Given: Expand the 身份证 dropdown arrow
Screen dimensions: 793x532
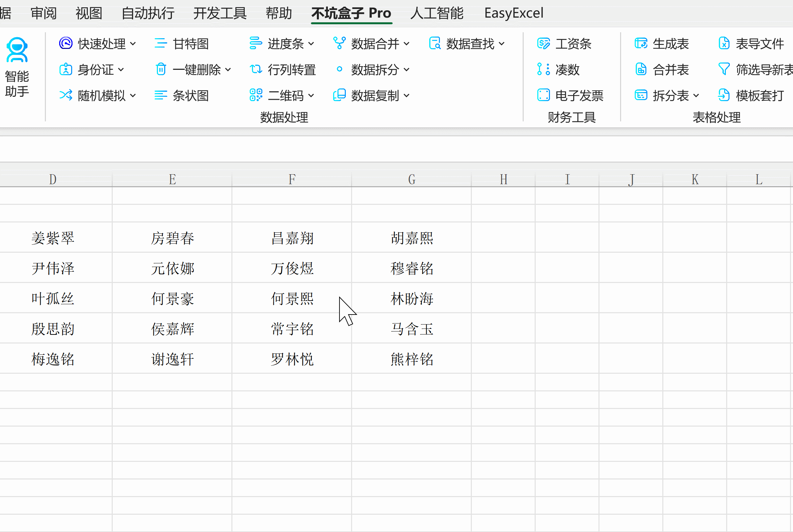Looking at the screenshot, I should point(121,70).
